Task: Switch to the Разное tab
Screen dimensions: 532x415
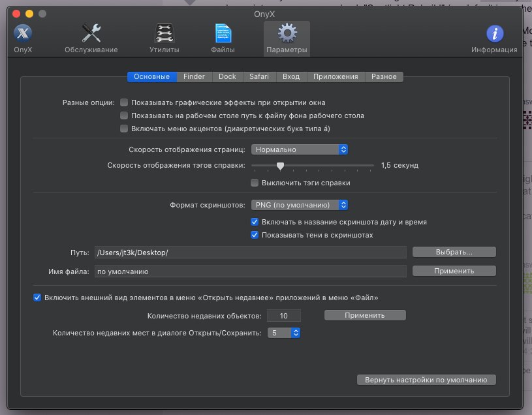Action: coord(384,76)
